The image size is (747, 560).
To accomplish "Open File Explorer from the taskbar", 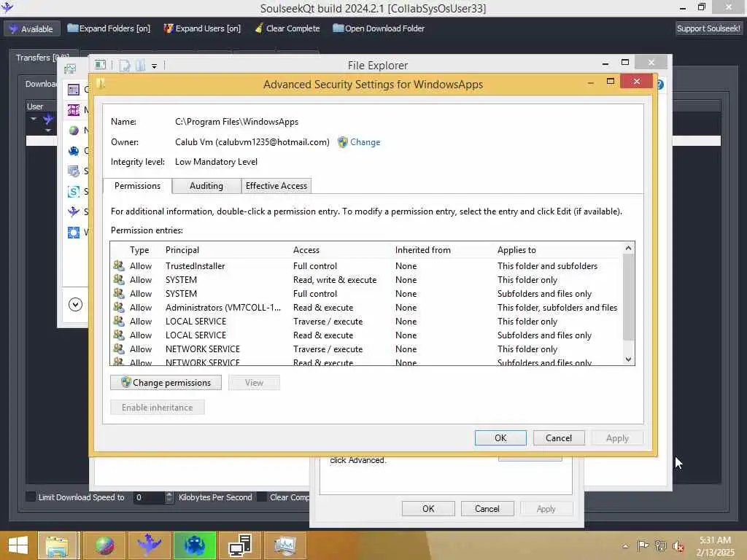I will [57, 545].
